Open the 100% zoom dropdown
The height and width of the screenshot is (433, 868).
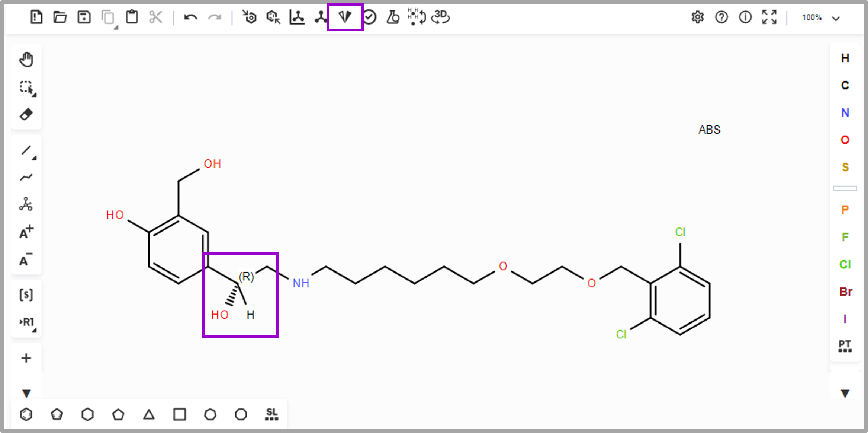point(820,18)
